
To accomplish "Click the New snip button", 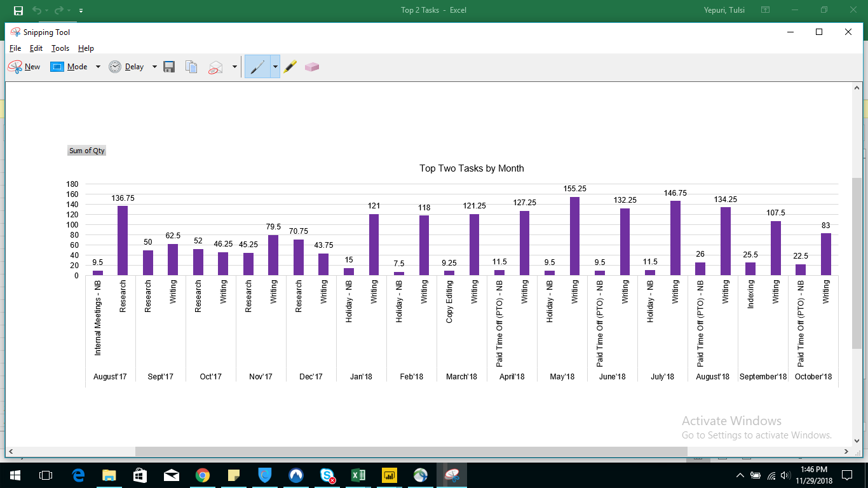I will click(24, 67).
